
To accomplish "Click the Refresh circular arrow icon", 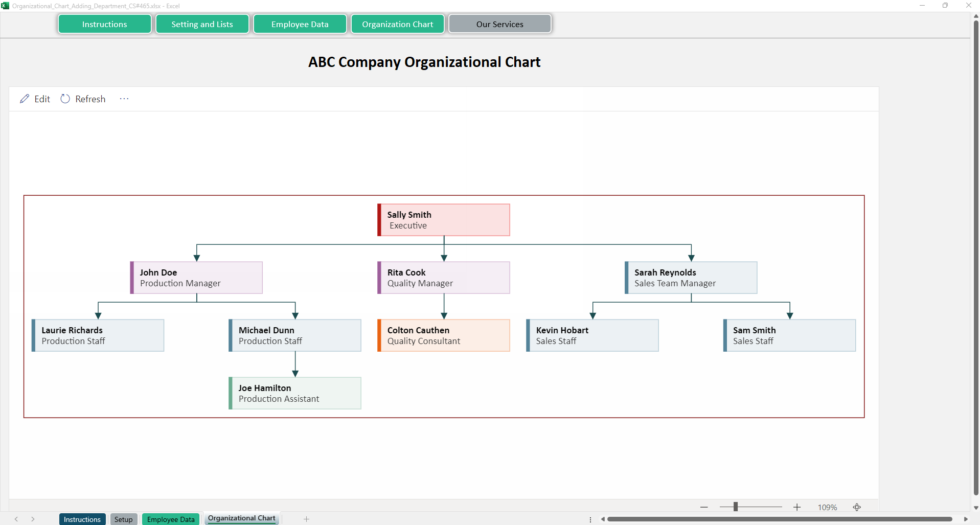I will pyautogui.click(x=65, y=99).
